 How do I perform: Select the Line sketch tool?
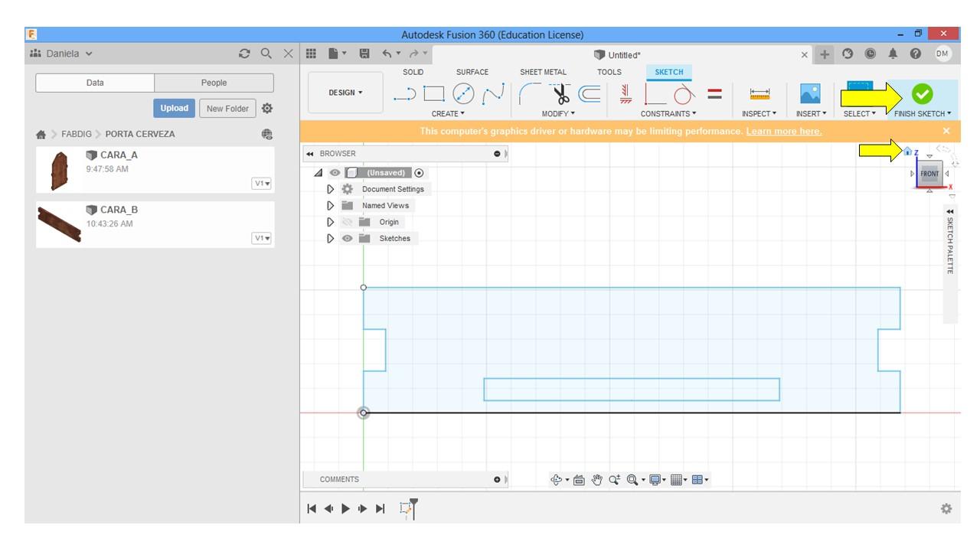404,94
